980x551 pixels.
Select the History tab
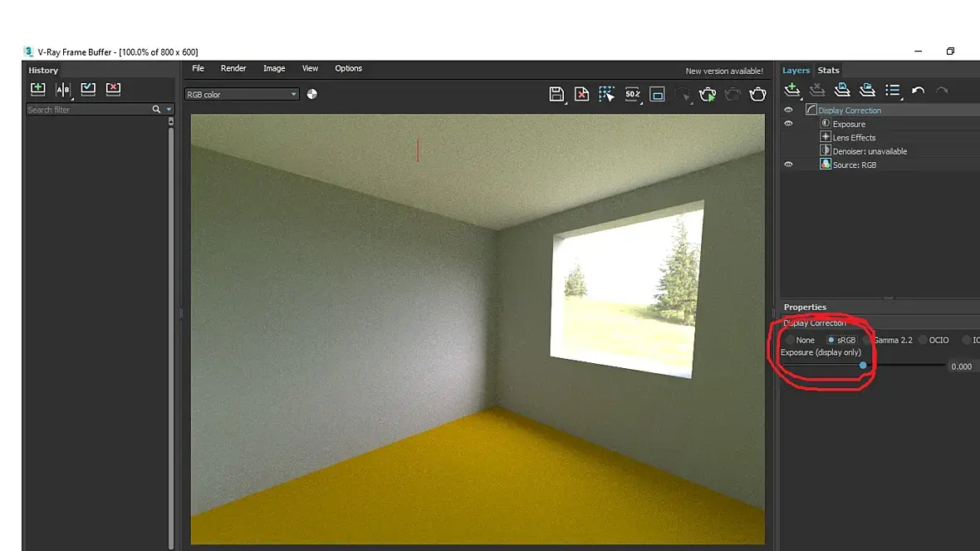pos(43,70)
